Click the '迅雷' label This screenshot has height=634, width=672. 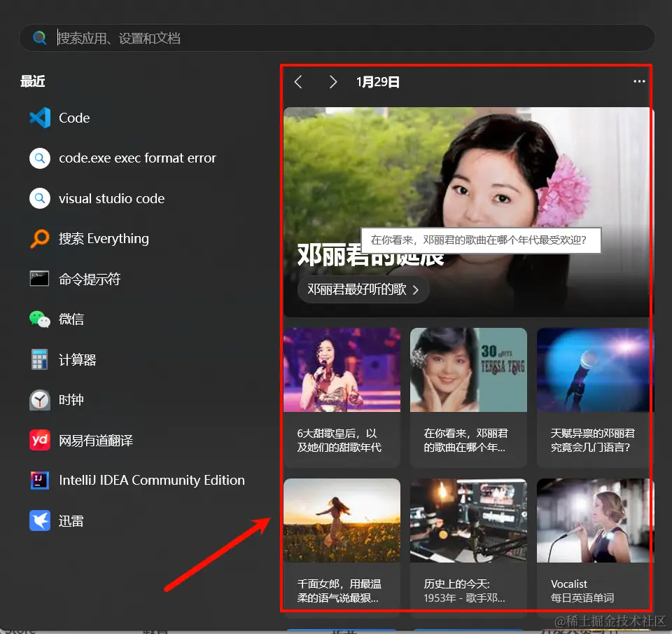click(71, 521)
